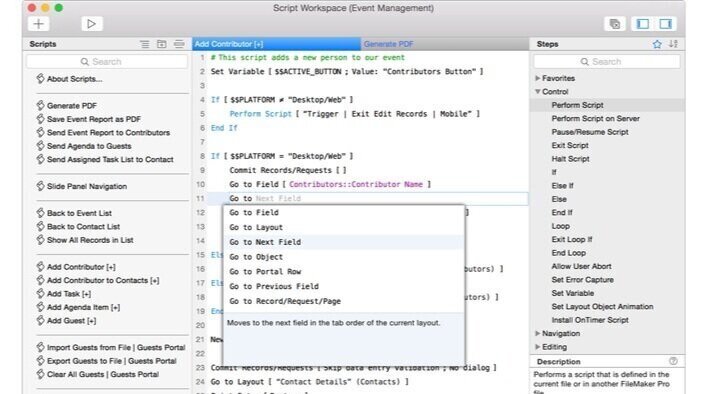702x394 pixels.
Task: Expand the Navigation category
Action: [x=537, y=334]
